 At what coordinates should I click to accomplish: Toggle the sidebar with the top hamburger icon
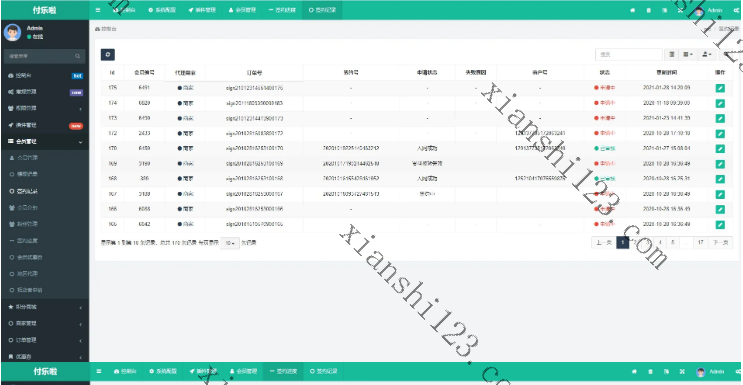click(x=98, y=10)
